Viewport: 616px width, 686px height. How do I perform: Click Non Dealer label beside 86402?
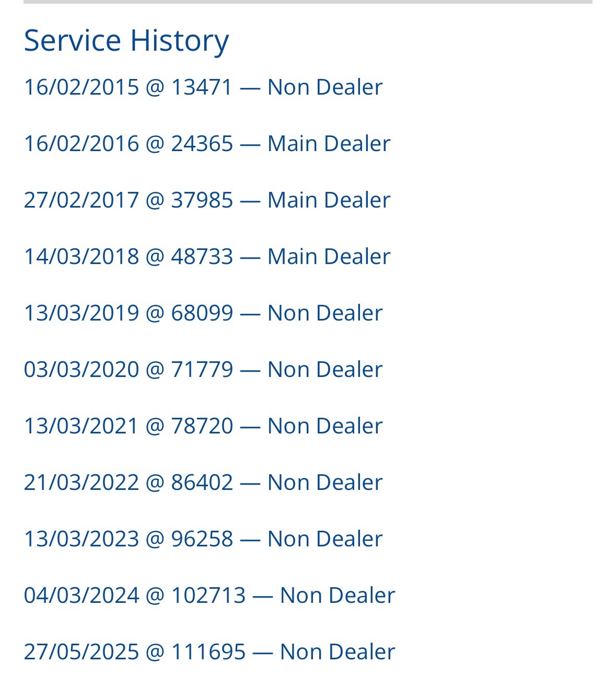(x=324, y=482)
